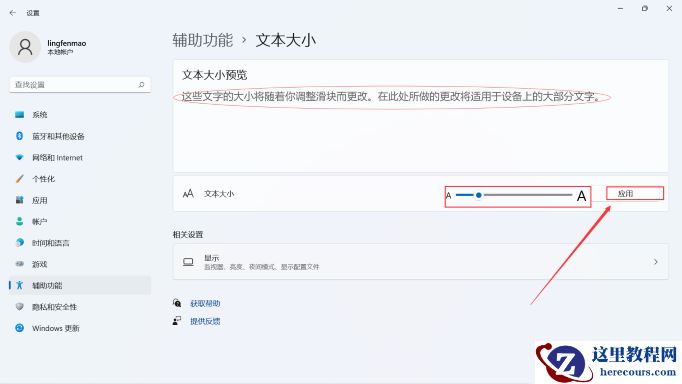Open 网络和 Internet settings
The height and width of the screenshot is (384, 682).
80,157
